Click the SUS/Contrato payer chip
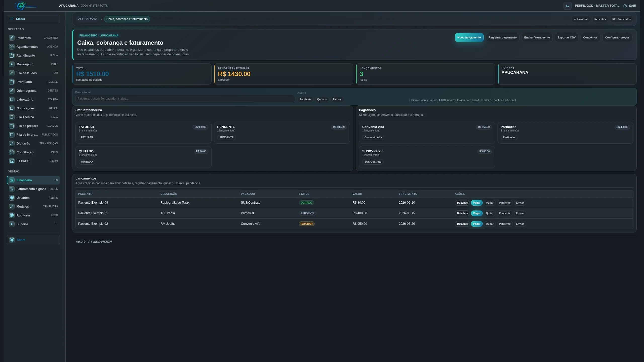Image resolution: width=644 pixels, height=362 pixels. [373, 162]
